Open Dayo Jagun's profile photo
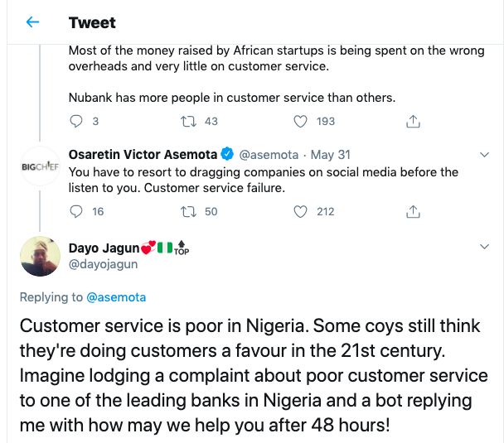The image size is (504, 443). click(39, 257)
